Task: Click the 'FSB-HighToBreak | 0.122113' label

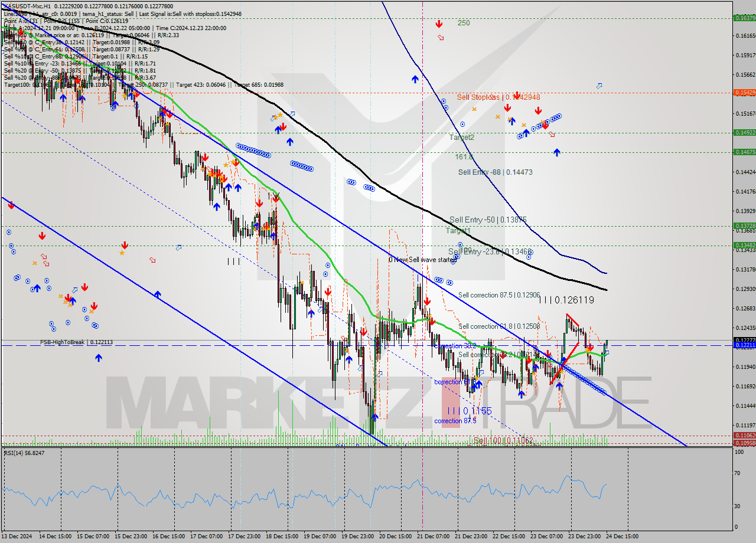Action: tap(76, 342)
